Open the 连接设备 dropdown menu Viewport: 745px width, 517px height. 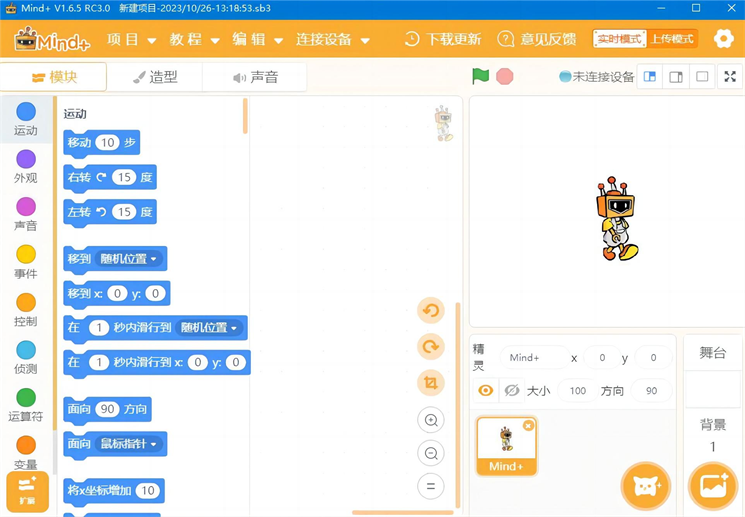coord(332,40)
